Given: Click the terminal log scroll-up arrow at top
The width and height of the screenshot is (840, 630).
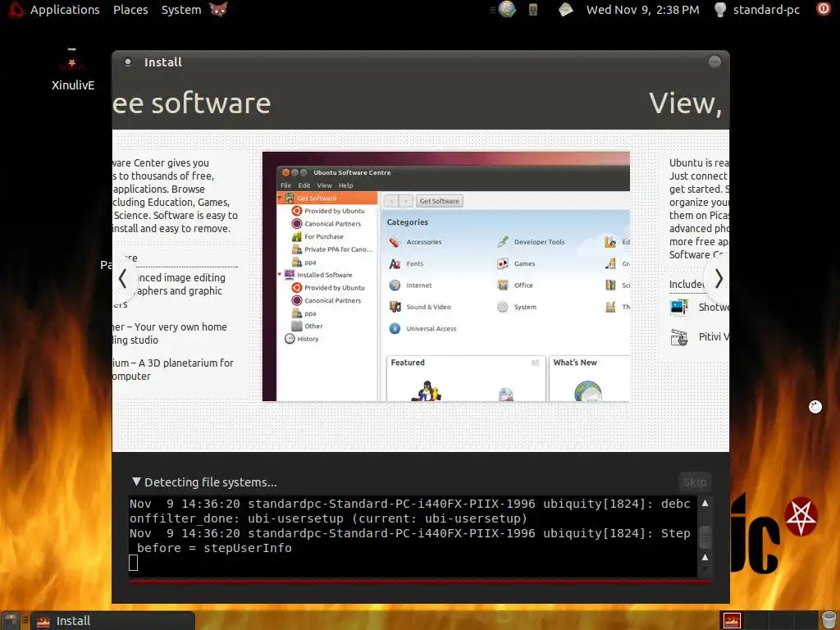Looking at the screenshot, I should [x=705, y=504].
